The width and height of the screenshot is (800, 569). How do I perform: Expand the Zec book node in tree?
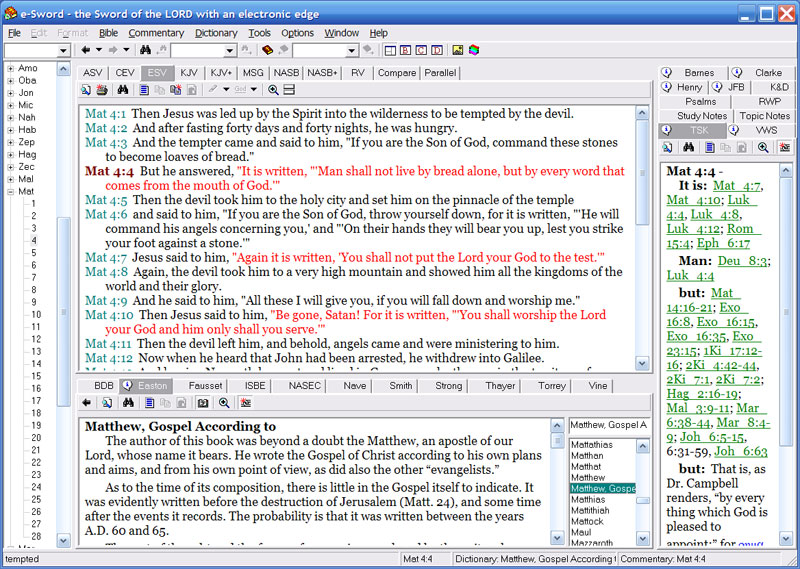[10, 167]
